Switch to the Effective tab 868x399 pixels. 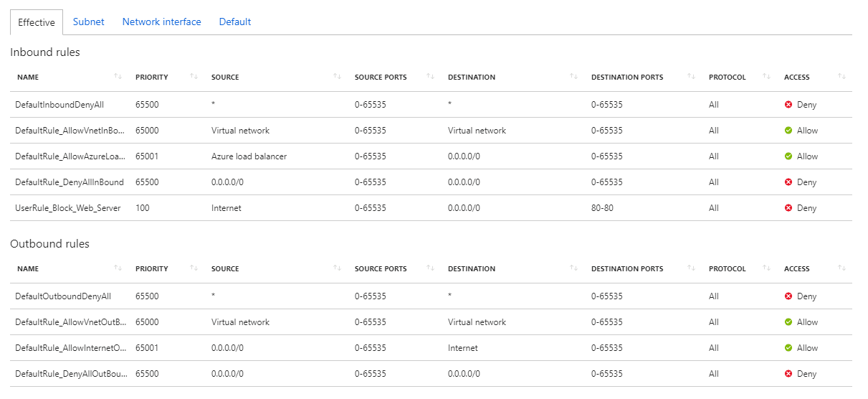pyautogui.click(x=37, y=22)
